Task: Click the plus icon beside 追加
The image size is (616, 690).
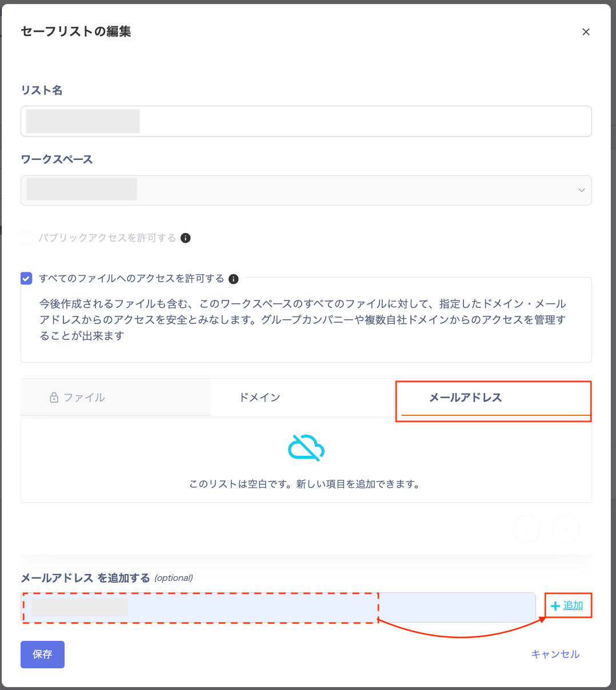Action: [555, 606]
